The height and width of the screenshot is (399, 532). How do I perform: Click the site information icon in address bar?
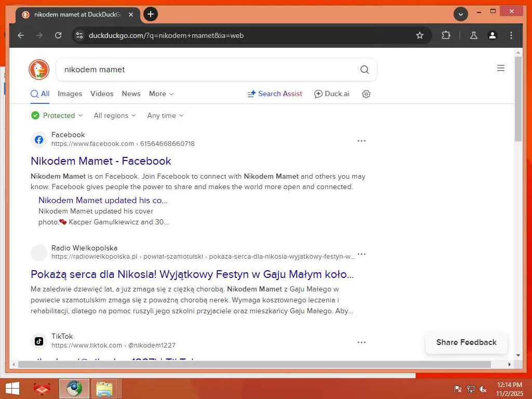click(x=79, y=35)
